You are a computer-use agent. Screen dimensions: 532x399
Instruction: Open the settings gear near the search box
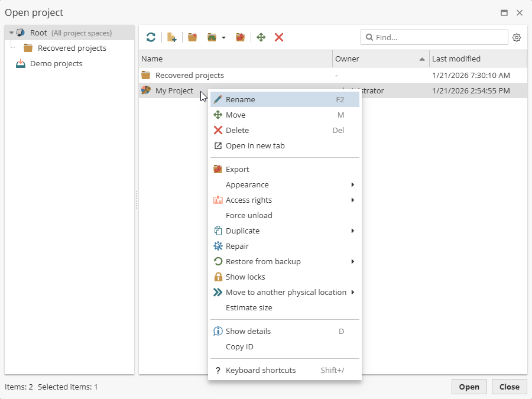click(x=517, y=37)
